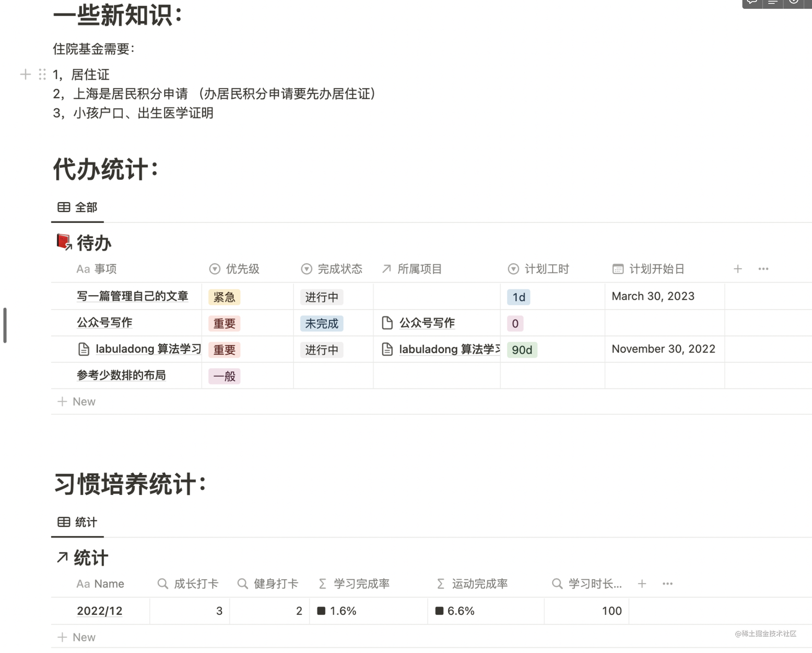Screen dimensions: 812x653
Task: Click the plus icon beside 居住证 line
Action: 25,74
